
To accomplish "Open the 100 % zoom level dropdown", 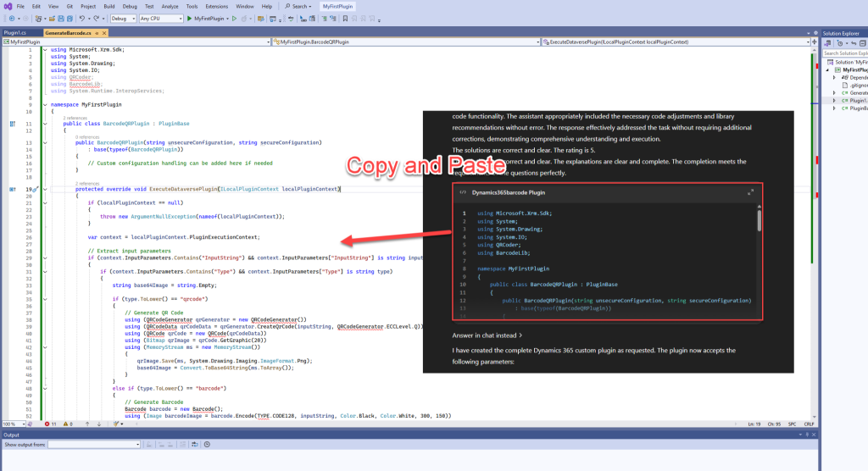I will point(14,424).
